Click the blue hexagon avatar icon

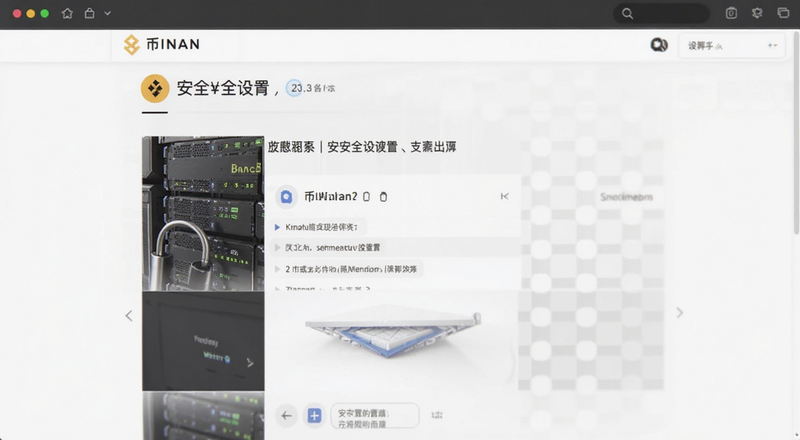pos(287,197)
